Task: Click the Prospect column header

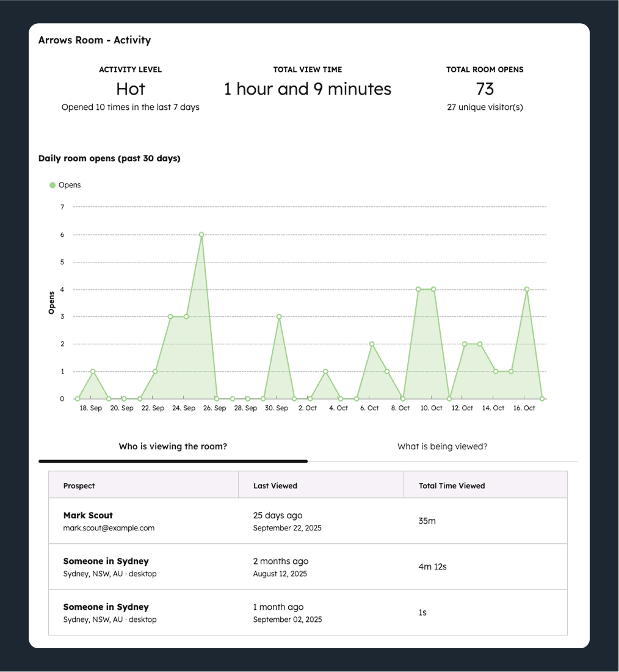Action: point(79,486)
